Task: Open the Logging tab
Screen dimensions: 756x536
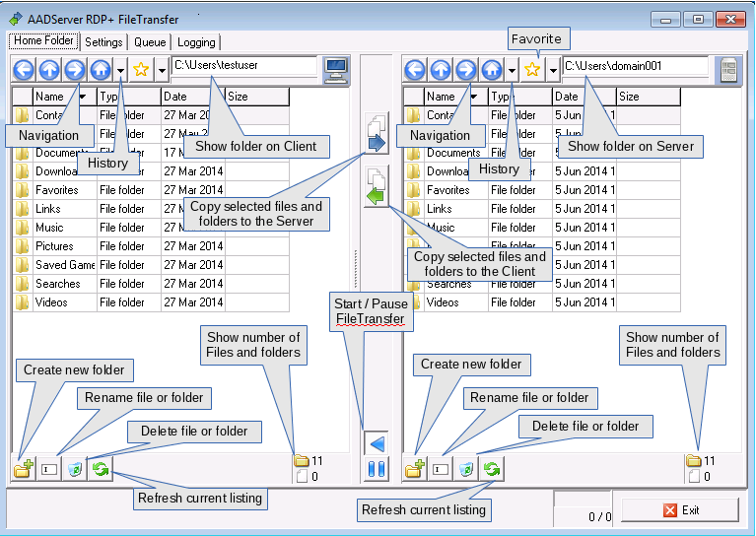Action: point(197,42)
